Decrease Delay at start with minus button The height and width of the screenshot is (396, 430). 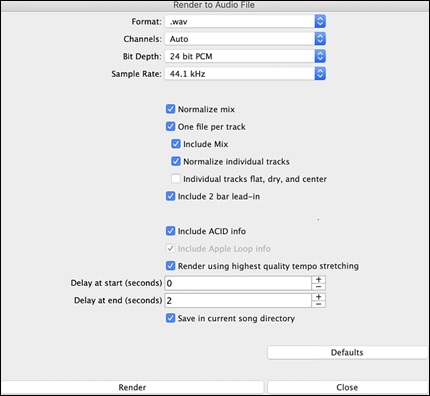coord(318,287)
